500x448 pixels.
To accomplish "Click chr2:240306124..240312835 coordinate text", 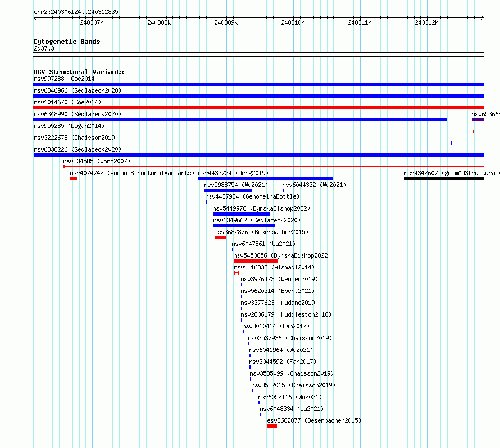I will 76,12.
